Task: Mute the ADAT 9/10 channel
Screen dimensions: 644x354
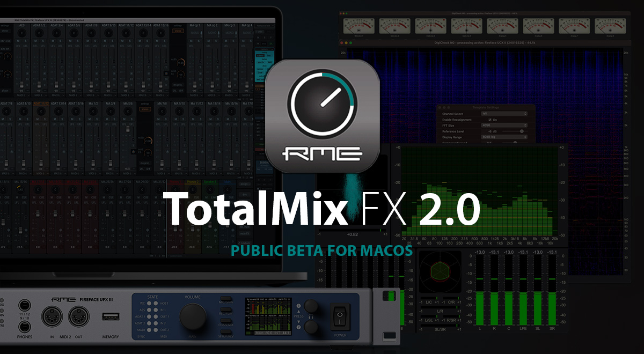Action: coord(105,41)
